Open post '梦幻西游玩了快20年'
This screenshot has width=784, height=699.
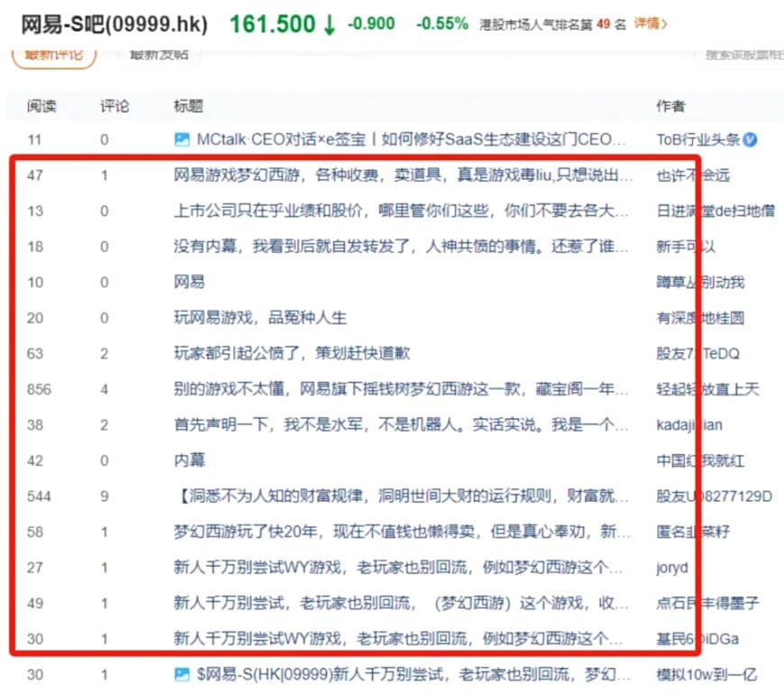click(x=402, y=531)
